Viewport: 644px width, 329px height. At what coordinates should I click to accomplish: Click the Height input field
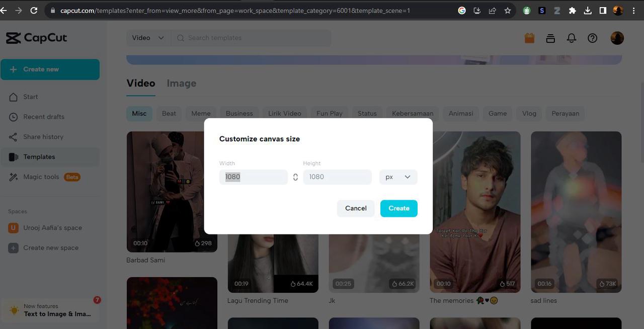pos(337,177)
